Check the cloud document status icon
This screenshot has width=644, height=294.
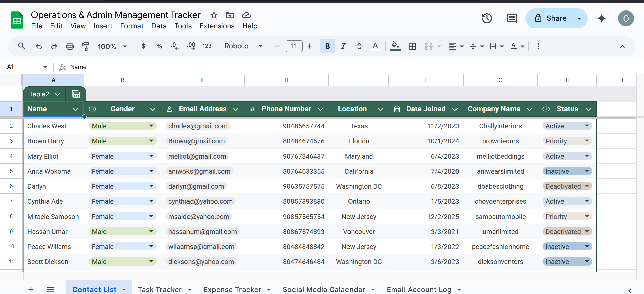click(x=246, y=15)
